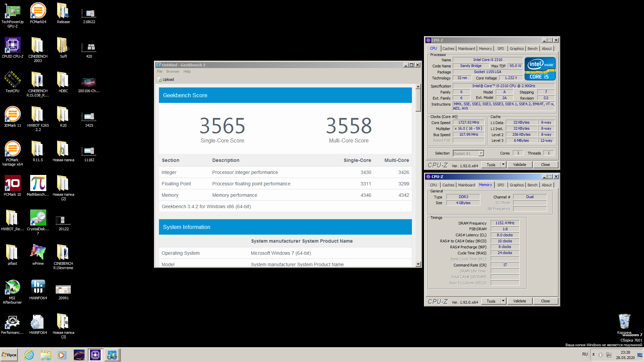Open the 200106-Ch image file

(x=89, y=84)
